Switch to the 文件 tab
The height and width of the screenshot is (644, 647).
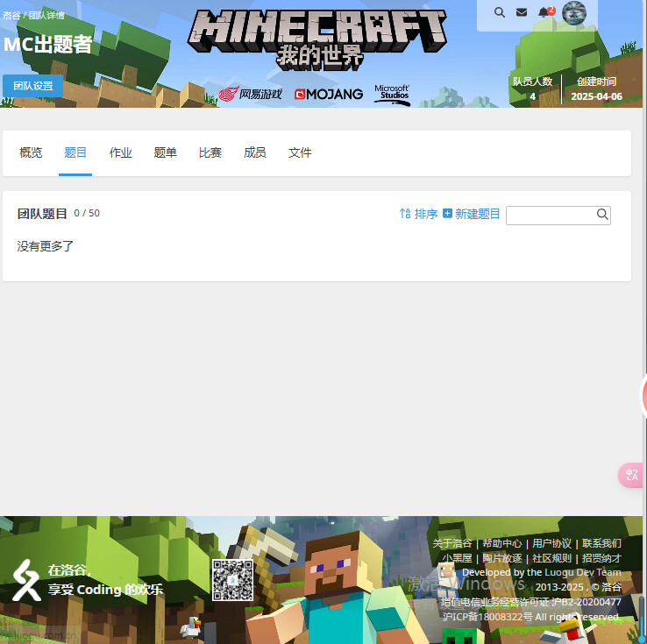click(300, 152)
